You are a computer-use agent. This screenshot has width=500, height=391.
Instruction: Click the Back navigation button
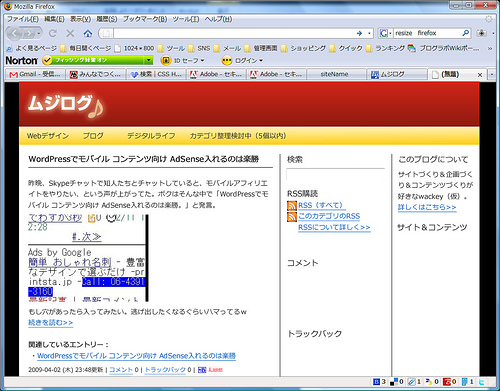click(x=15, y=33)
